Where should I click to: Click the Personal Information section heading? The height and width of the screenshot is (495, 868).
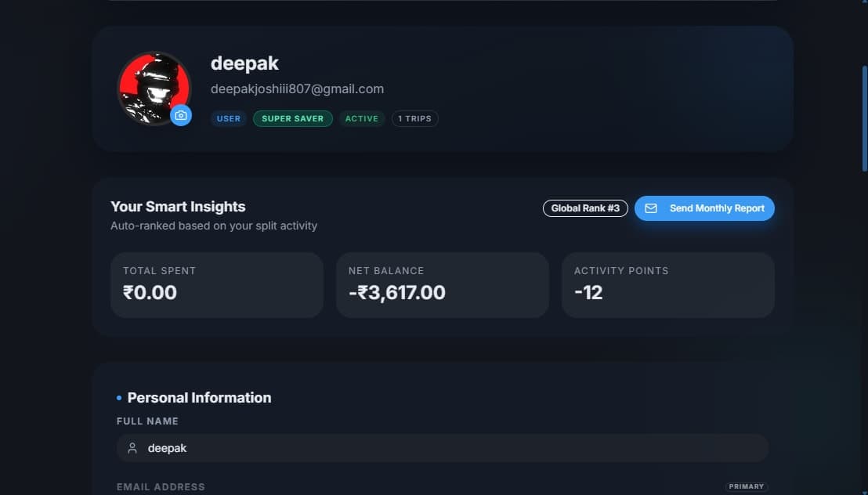pyautogui.click(x=199, y=398)
